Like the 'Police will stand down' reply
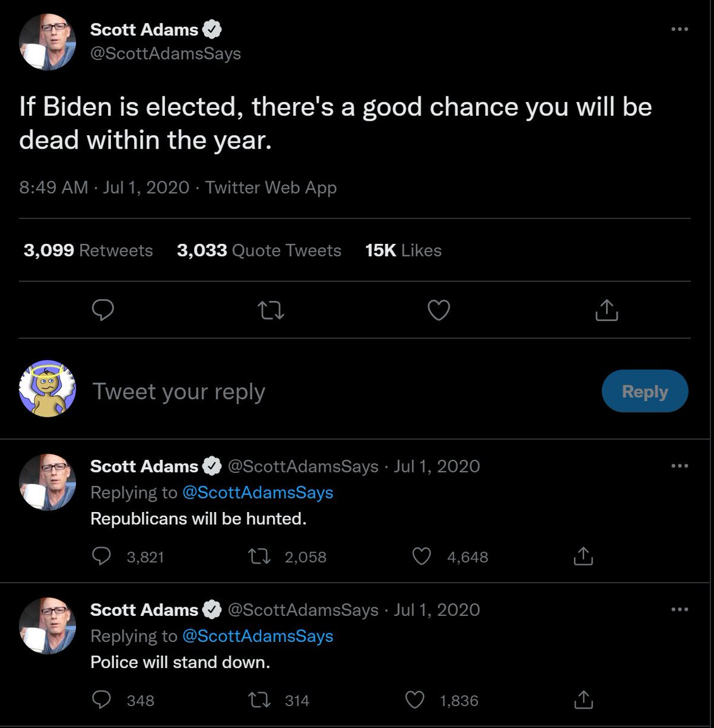Image resolution: width=714 pixels, height=728 pixels. click(414, 700)
